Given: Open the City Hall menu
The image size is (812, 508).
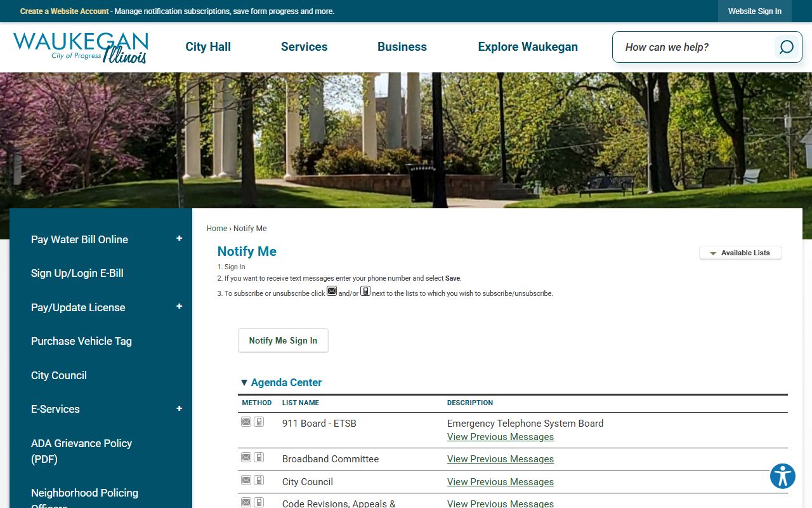Looking at the screenshot, I should [208, 47].
